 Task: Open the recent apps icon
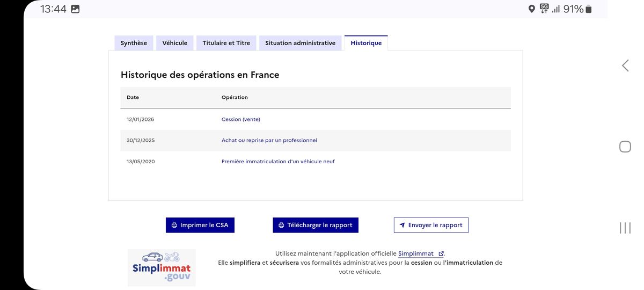[625, 228]
